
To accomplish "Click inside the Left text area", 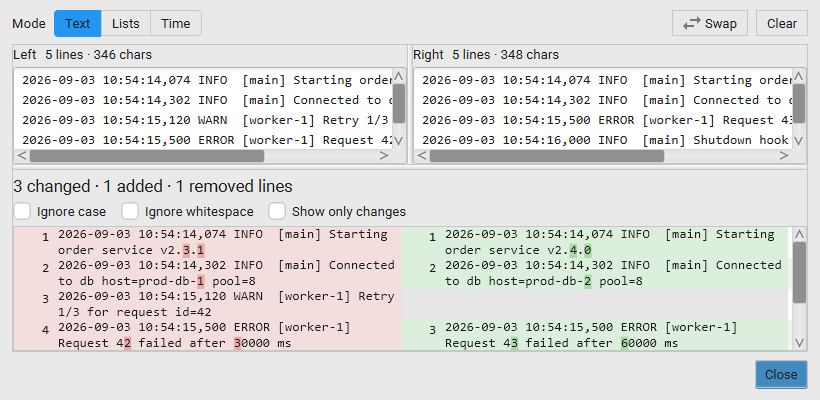I will point(203,109).
